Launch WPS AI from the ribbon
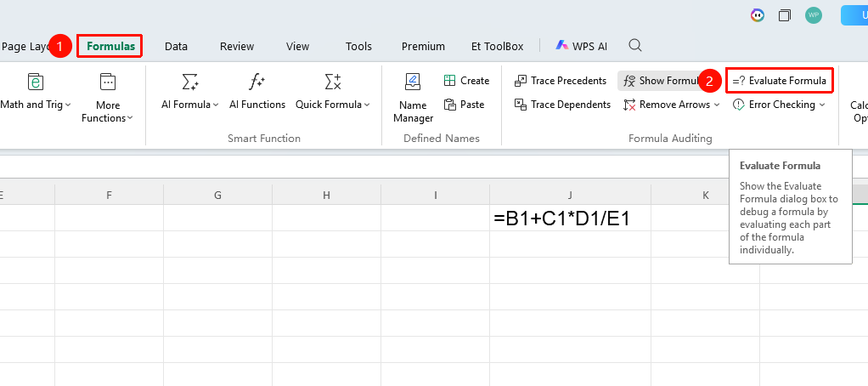Image resolution: width=868 pixels, height=386 pixels. (x=581, y=47)
